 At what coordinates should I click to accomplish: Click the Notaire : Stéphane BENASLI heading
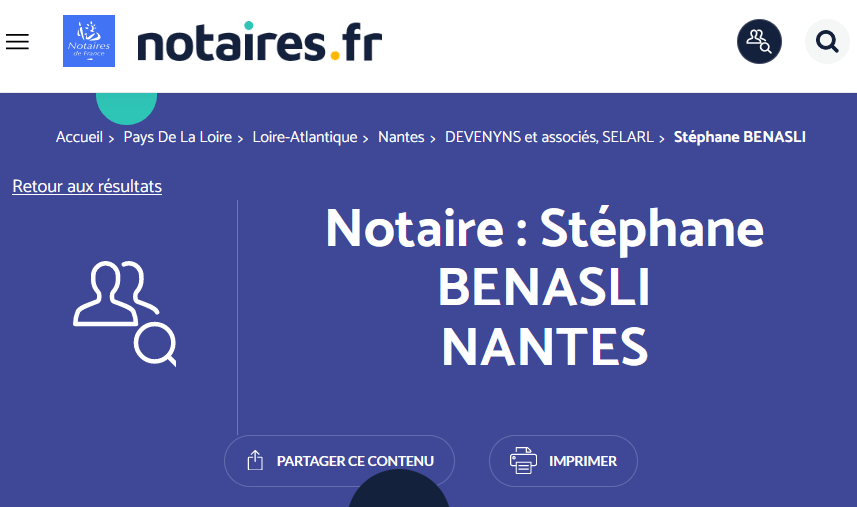[x=544, y=287]
